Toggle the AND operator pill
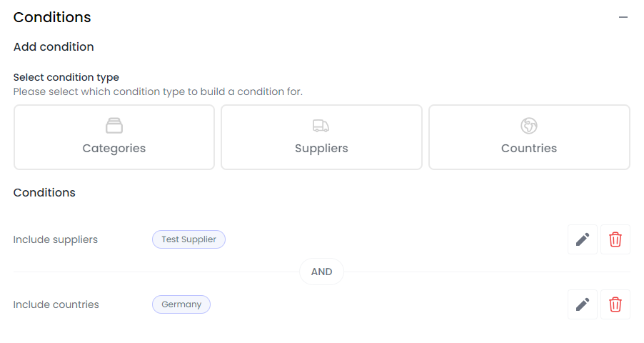644x343 pixels. (x=321, y=272)
